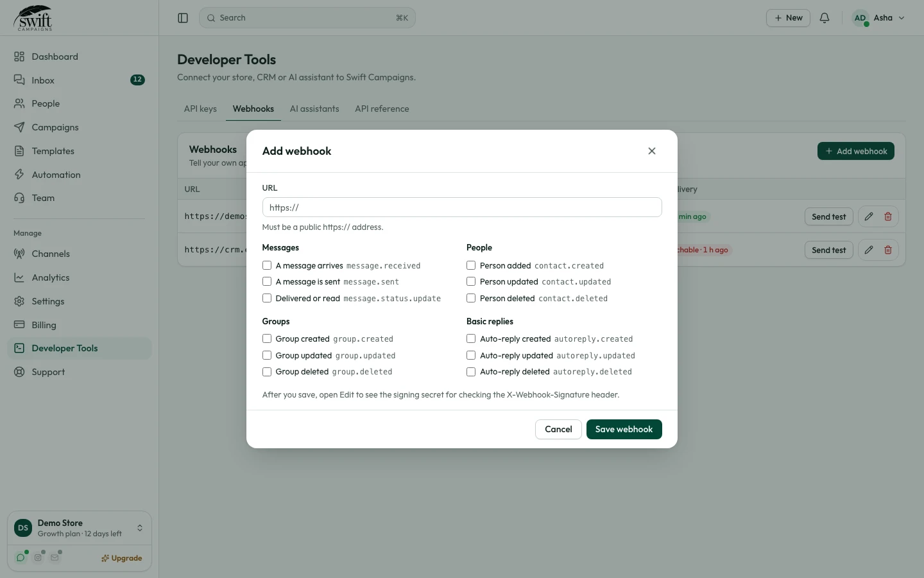
Task: Open Analytics under Manage
Action: point(80,277)
